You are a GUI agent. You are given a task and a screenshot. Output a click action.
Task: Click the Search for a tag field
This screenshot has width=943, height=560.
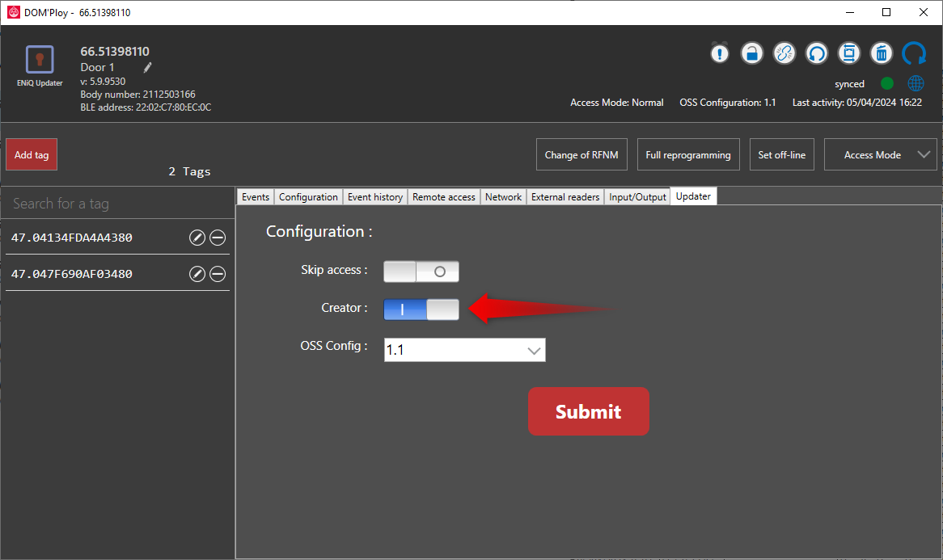118,204
